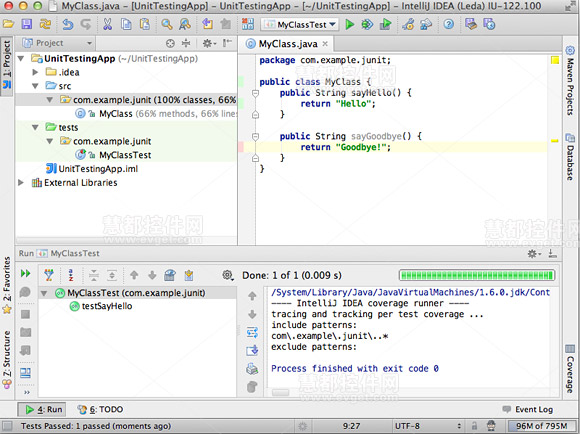The width and height of the screenshot is (580, 434).
Task: Open the Maven Projects side tab
Action: point(570,80)
